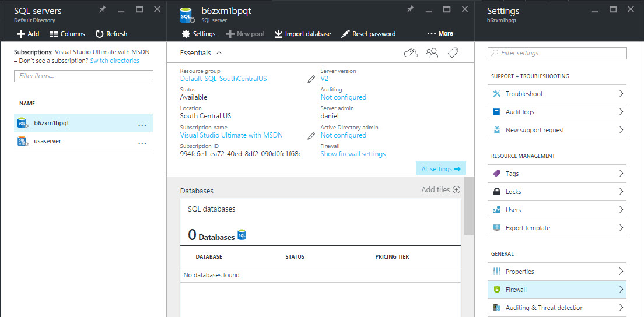The image size is (644, 317).
Task: Click Show firewall settings link
Action: tap(353, 154)
